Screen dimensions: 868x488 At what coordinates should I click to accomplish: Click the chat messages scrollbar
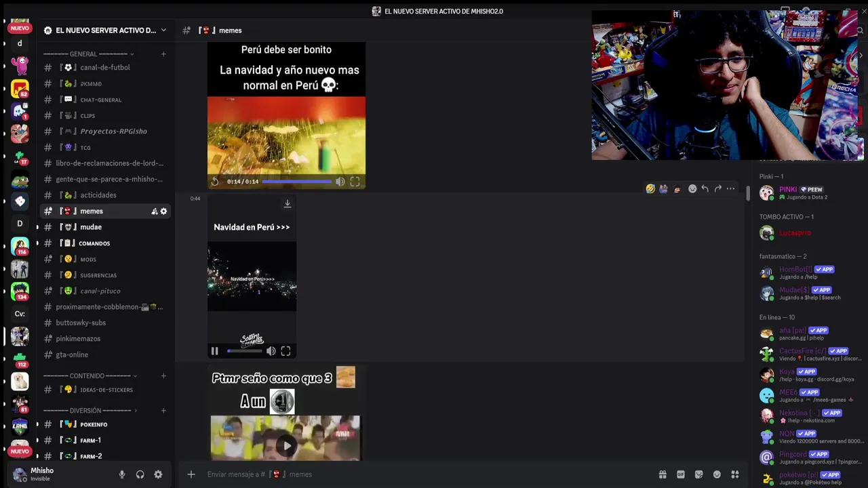pyautogui.click(x=748, y=192)
